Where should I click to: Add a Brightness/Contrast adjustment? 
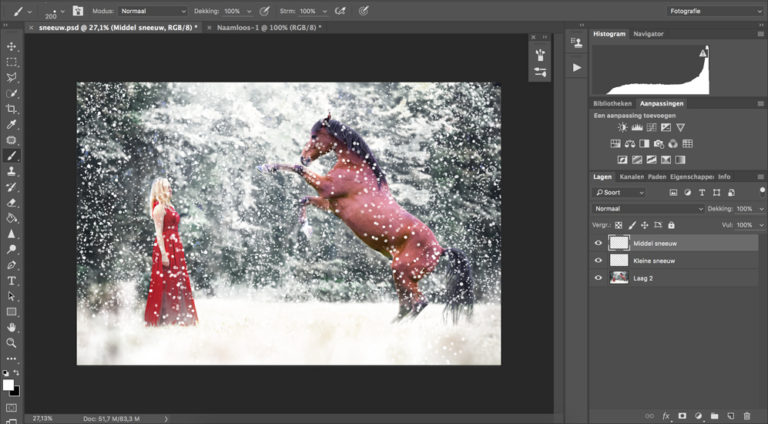pyautogui.click(x=622, y=128)
